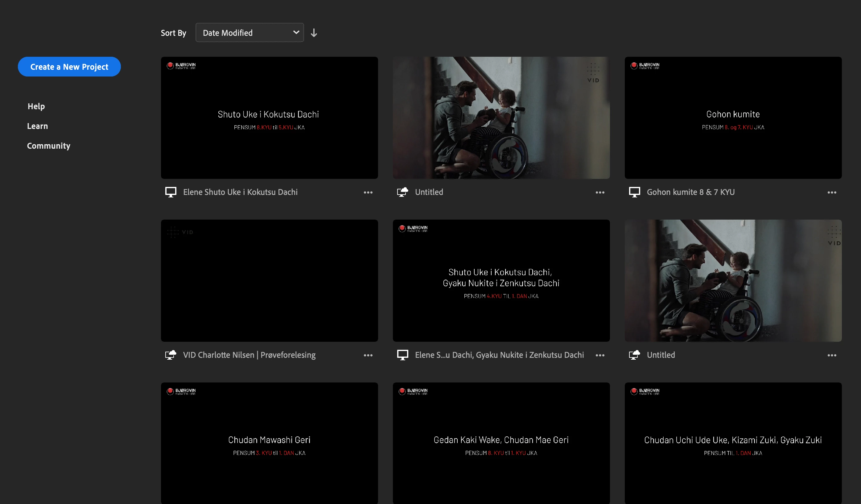Click the project name VID Charlotte Nilsen | Prøveforelesing
The image size is (861, 504).
(x=249, y=355)
